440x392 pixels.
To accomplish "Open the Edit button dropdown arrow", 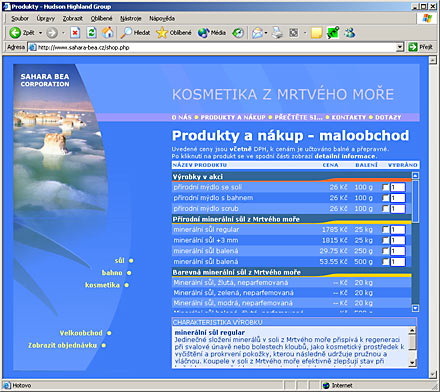I will pyautogui.click(x=305, y=33).
